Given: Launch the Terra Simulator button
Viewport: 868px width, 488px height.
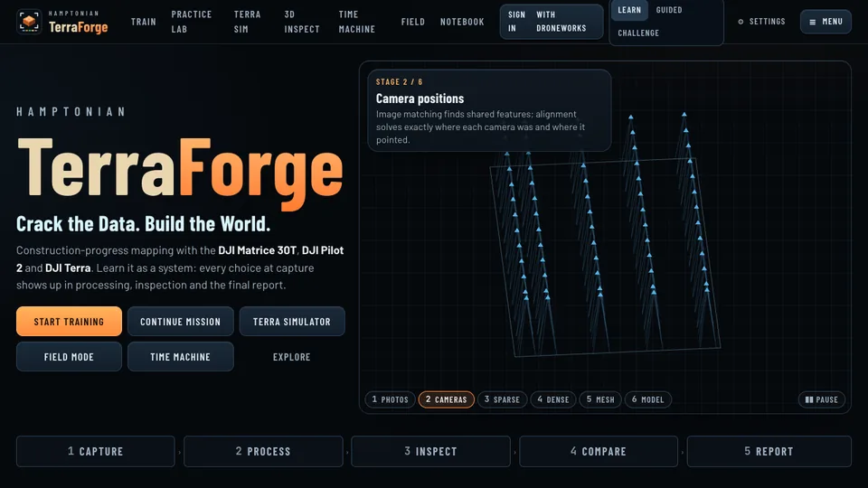Looking at the screenshot, I should click(292, 322).
